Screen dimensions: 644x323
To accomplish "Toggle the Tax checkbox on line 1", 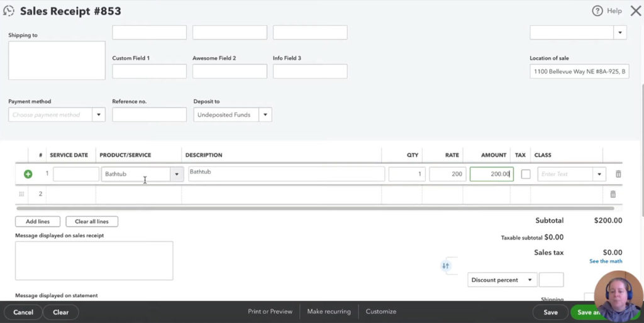I will click(x=525, y=174).
